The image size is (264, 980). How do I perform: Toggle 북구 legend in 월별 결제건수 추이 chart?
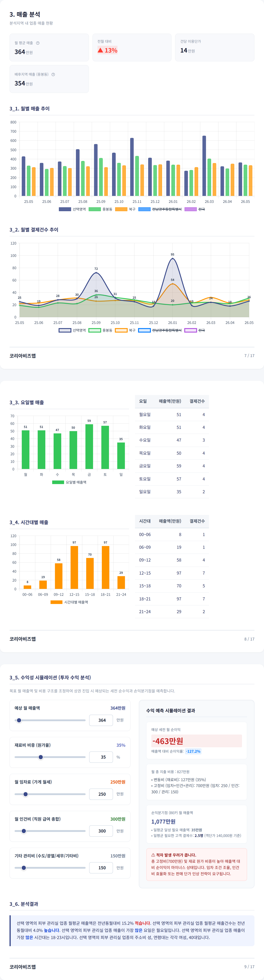pos(125,330)
